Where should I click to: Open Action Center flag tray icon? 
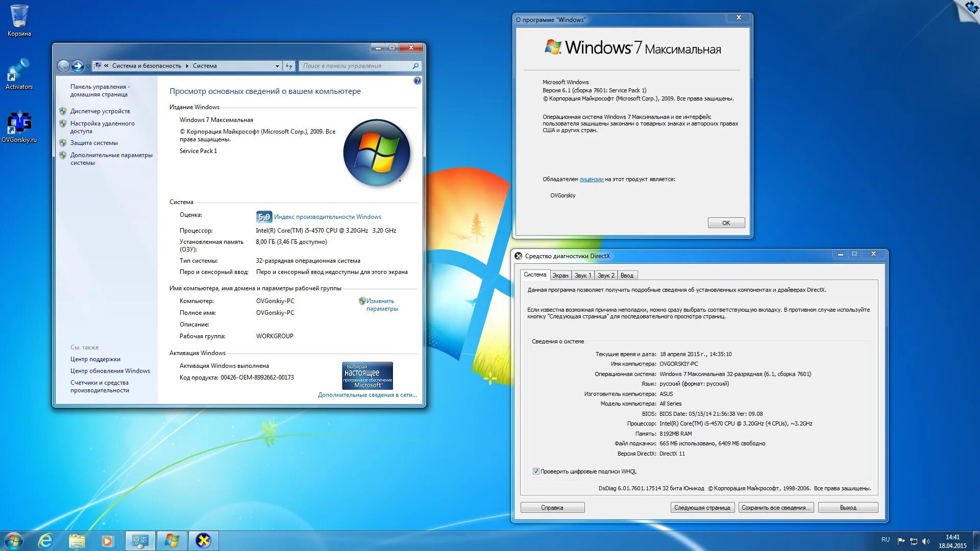(901, 541)
